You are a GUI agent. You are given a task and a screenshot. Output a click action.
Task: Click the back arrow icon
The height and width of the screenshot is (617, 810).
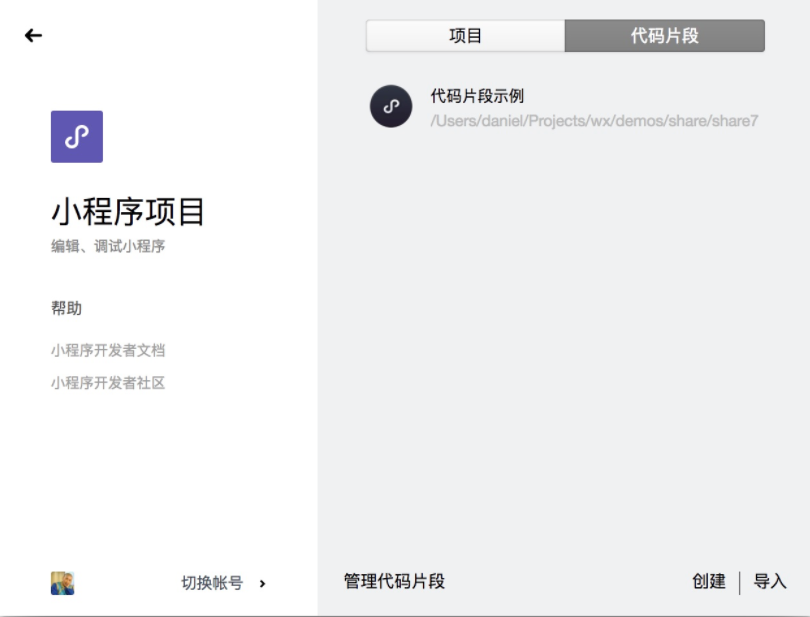click(34, 35)
